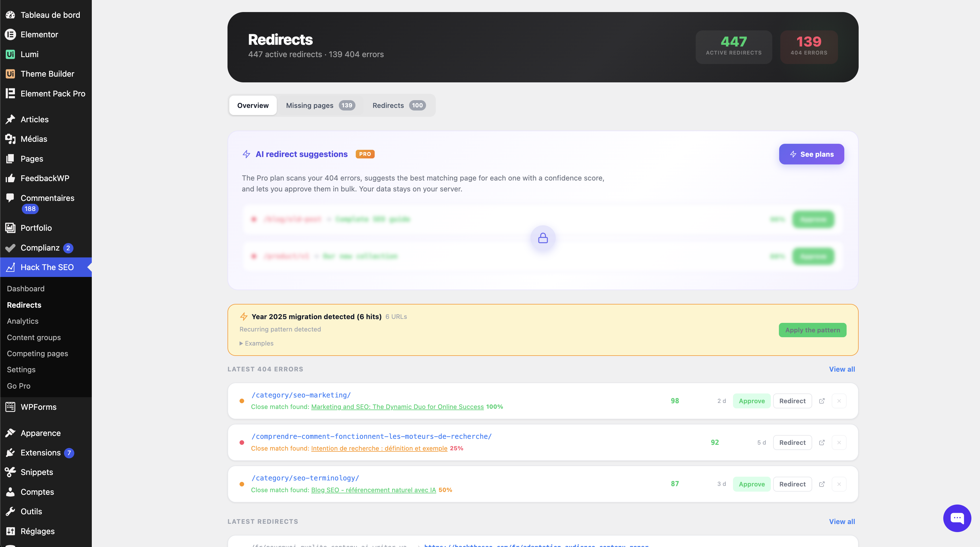Screen dimensions: 980x547
Task: Open Blog SEO référencement naturel link
Action: pyautogui.click(x=374, y=490)
